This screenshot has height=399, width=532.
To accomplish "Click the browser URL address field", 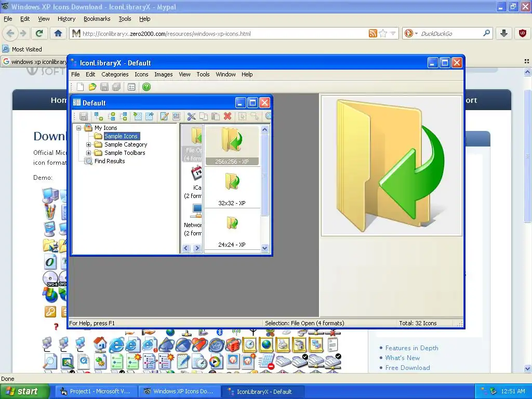I will click(x=224, y=34).
